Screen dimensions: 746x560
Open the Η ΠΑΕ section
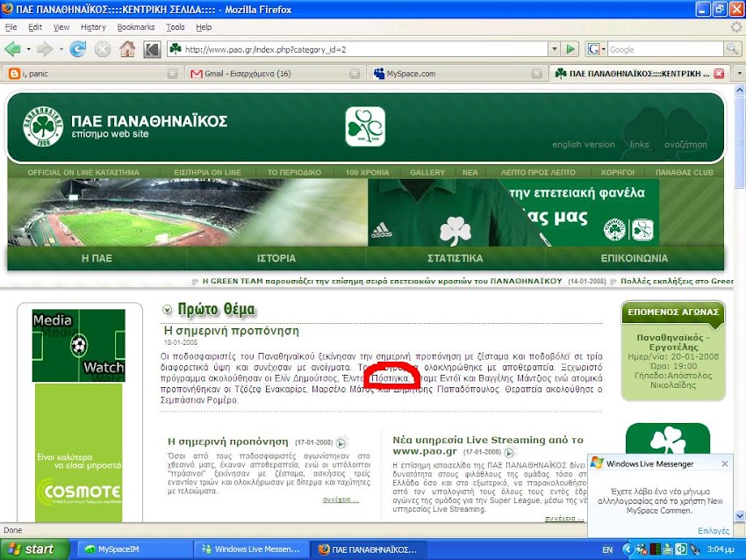(97, 258)
